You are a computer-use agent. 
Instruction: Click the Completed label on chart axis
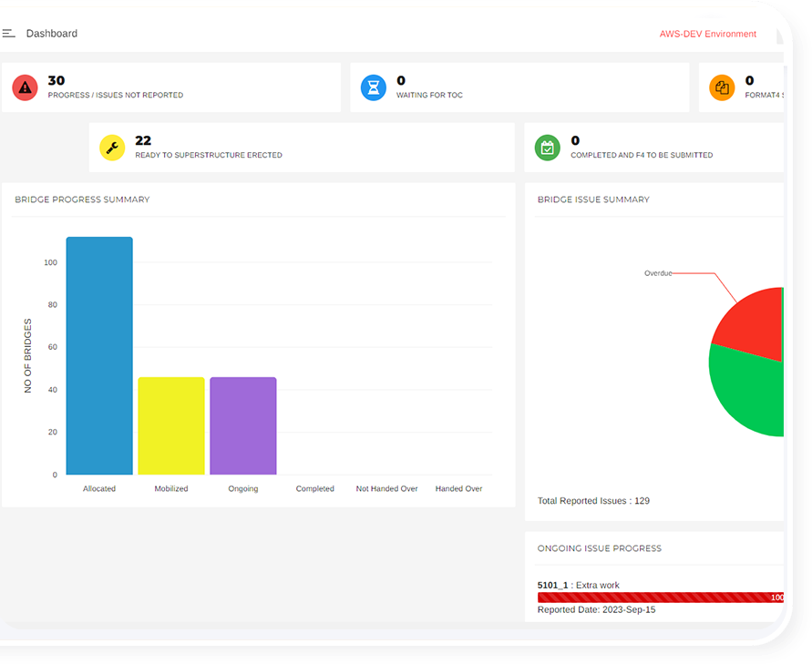pyautogui.click(x=314, y=489)
